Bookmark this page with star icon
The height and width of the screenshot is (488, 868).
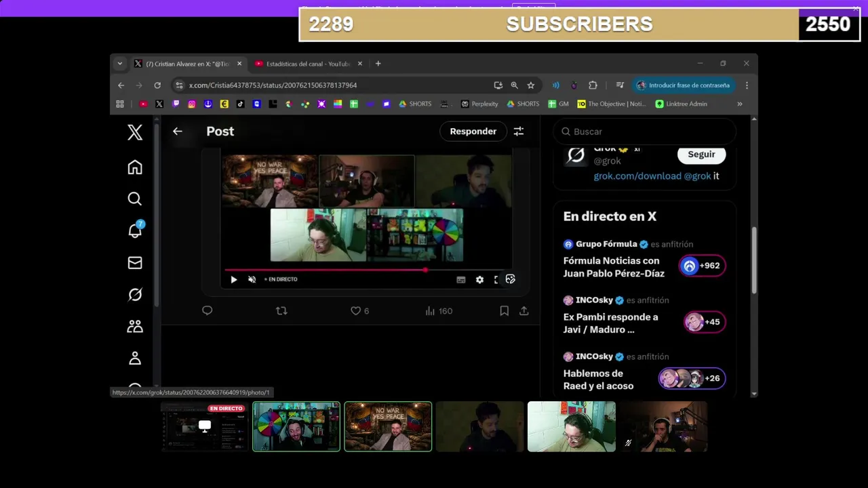coord(531,85)
